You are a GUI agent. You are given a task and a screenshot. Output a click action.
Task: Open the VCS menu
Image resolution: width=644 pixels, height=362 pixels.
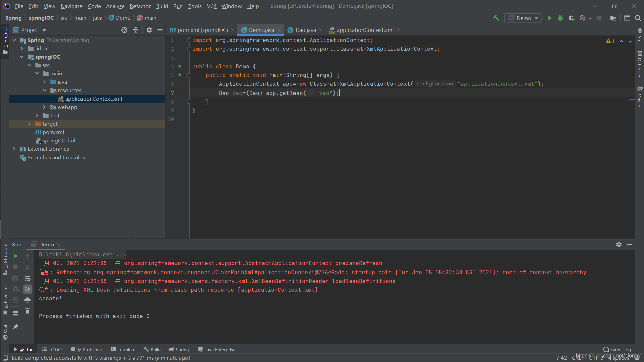click(x=212, y=6)
